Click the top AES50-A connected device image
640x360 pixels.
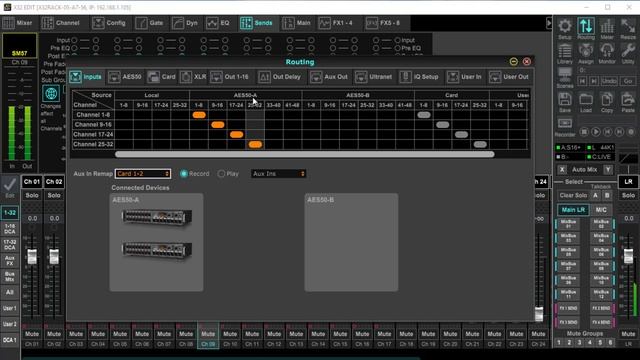157,218
